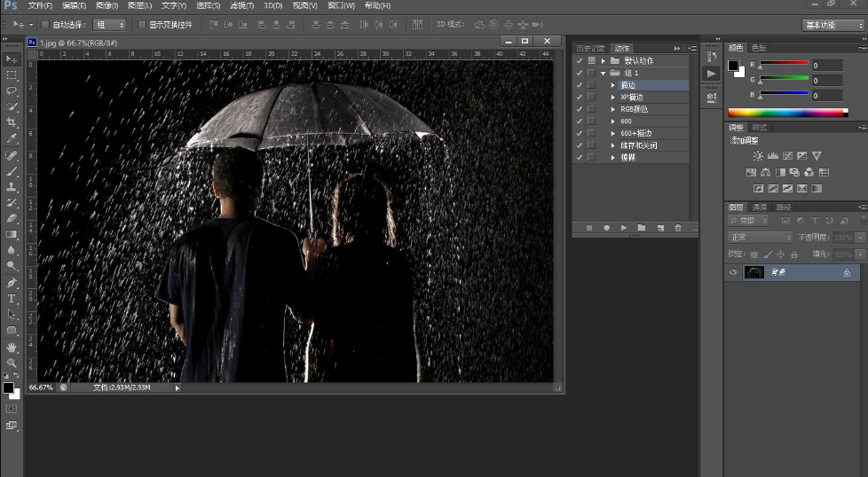Open the 图像(I) menu
Image resolution: width=868 pixels, height=477 pixels.
click(107, 6)
